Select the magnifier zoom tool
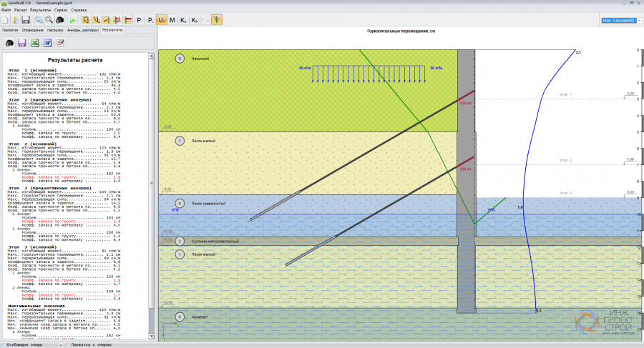The image size is (644, 348). click(49, 20)
